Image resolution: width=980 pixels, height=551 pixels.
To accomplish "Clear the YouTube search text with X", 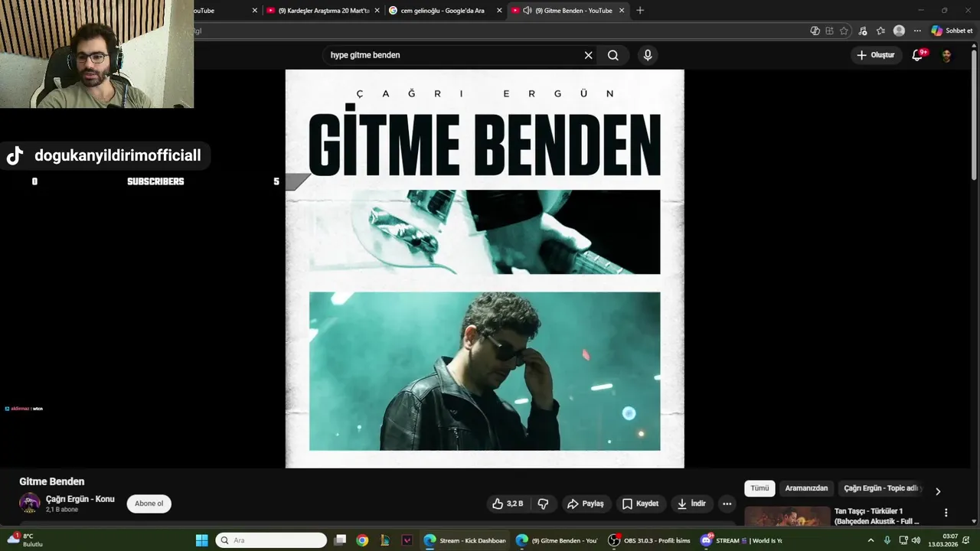I will [588, 55].
